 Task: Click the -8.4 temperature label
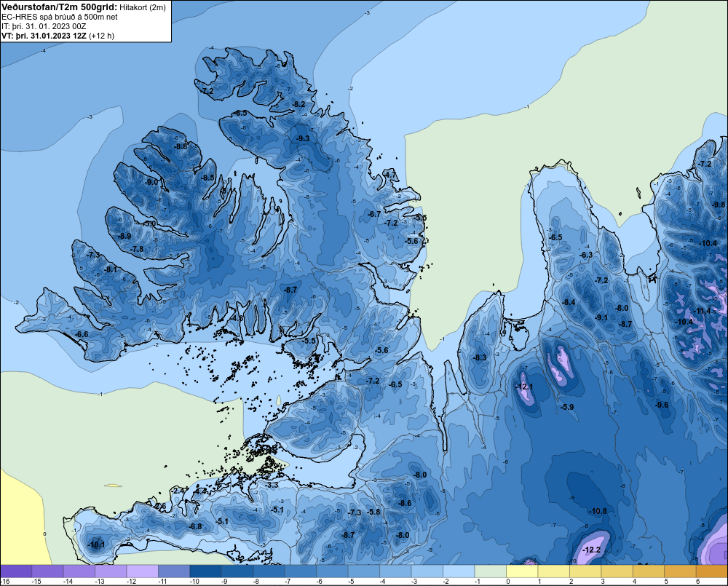click(x=569, y=302)
